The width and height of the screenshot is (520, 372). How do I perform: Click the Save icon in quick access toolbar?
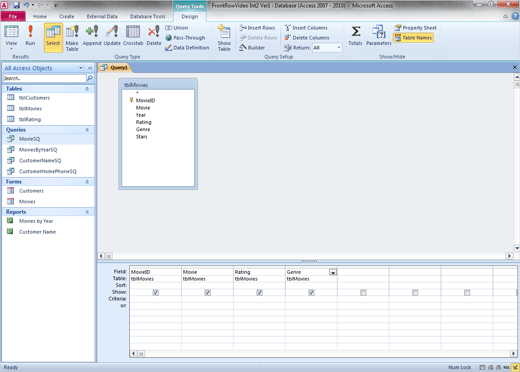[x=16, y=5]
